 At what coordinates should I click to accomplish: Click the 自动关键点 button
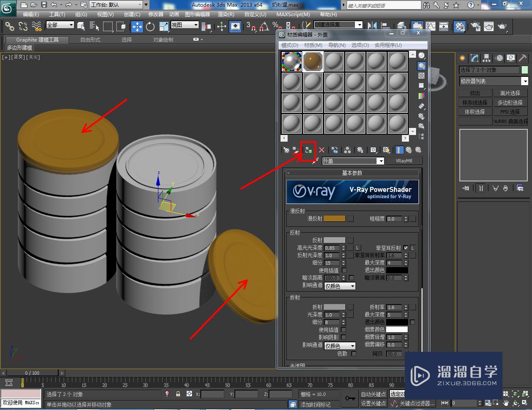pos(373,394)
